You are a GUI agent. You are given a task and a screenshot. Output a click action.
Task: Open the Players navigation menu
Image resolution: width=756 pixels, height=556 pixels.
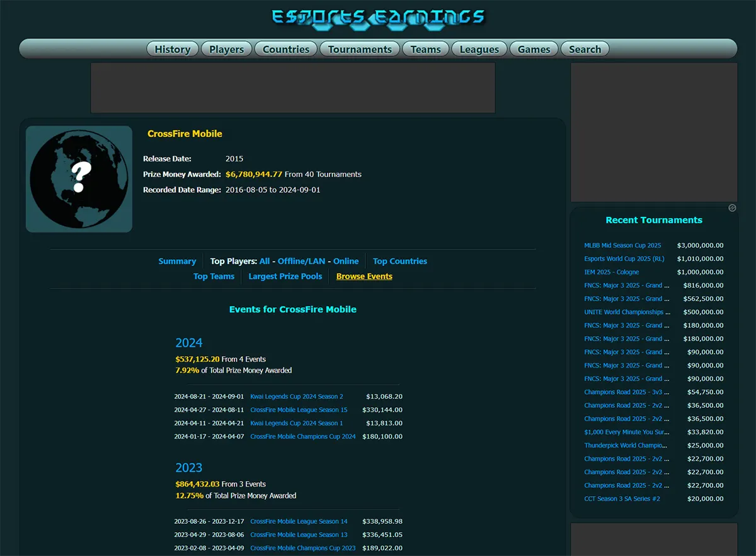[226, 49]
